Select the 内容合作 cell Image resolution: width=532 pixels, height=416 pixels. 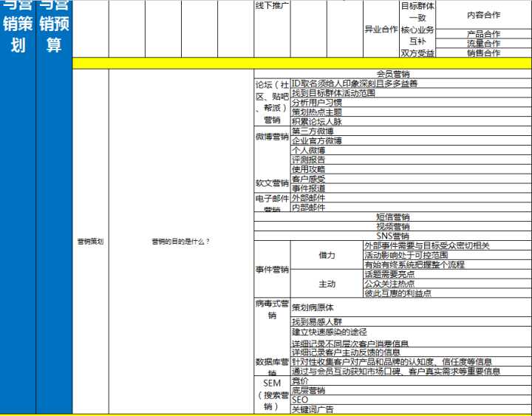tap(483, 14)
